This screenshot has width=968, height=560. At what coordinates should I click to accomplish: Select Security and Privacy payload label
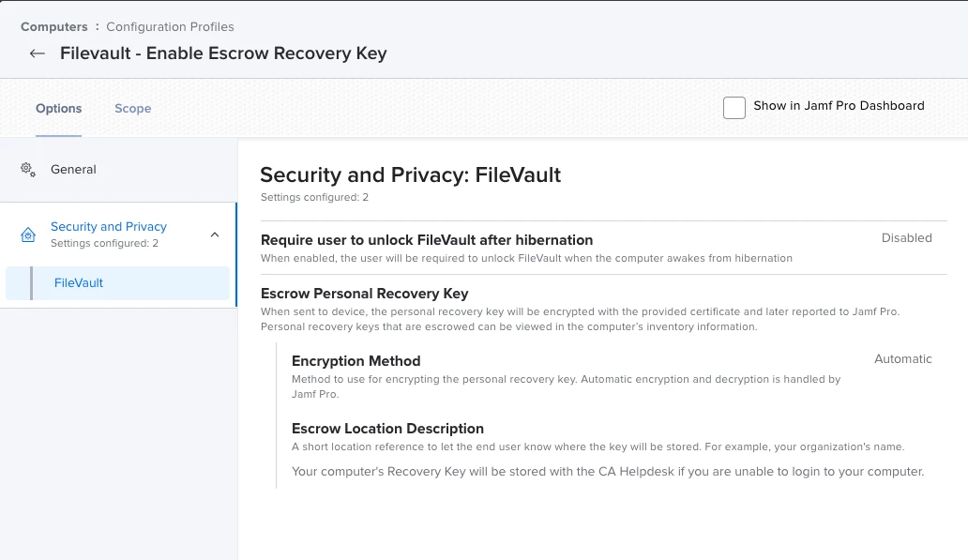click(109, 227)
